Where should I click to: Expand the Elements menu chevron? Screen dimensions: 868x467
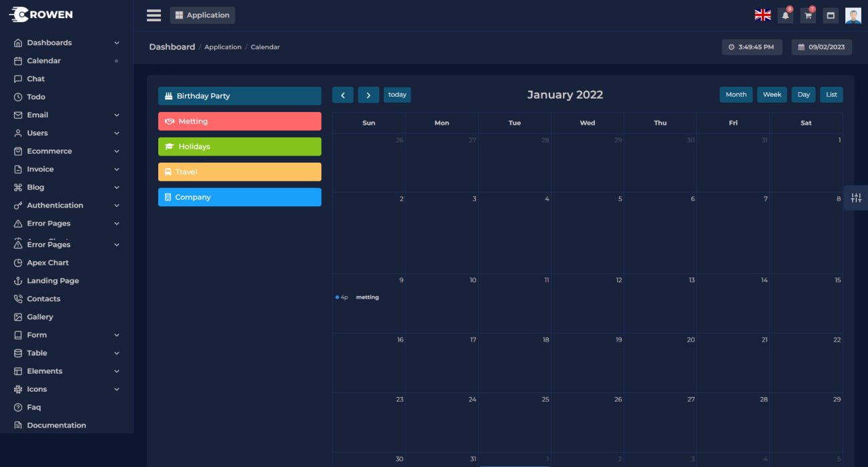coord(117,371)
